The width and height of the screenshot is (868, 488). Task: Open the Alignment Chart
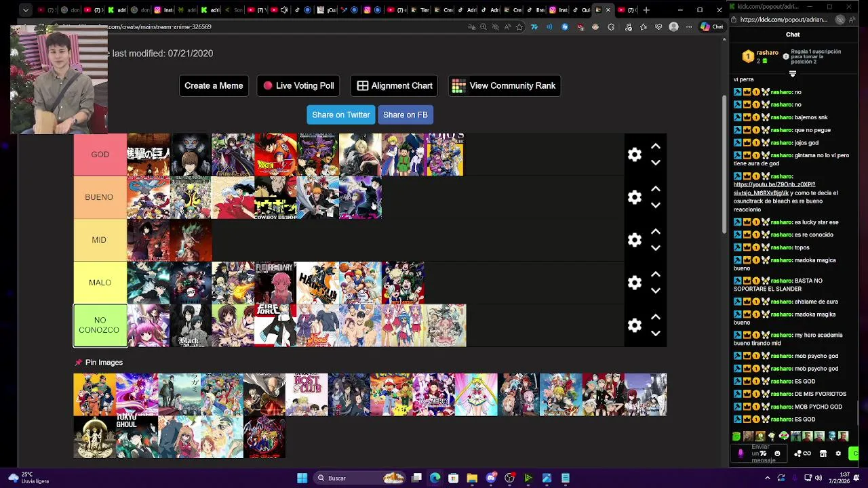394,86
